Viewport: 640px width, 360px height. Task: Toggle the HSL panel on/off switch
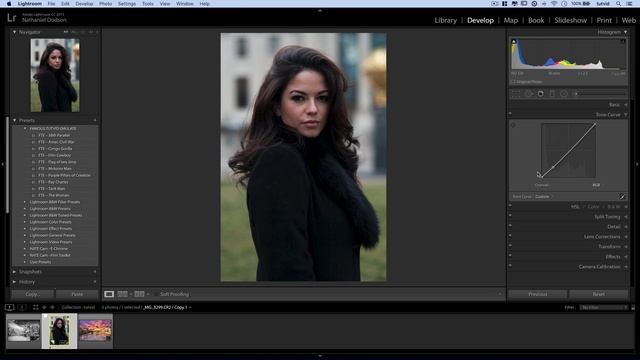(x=510, y=205)
